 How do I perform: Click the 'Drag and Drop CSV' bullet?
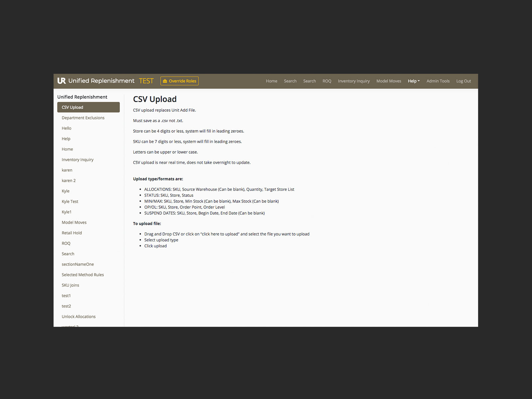point(227,234)
